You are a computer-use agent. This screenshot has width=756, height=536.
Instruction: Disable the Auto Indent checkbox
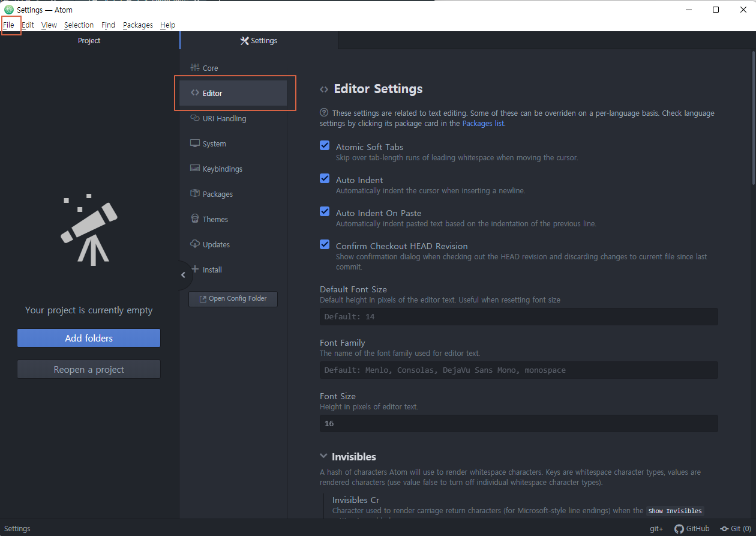coord(325,178)
